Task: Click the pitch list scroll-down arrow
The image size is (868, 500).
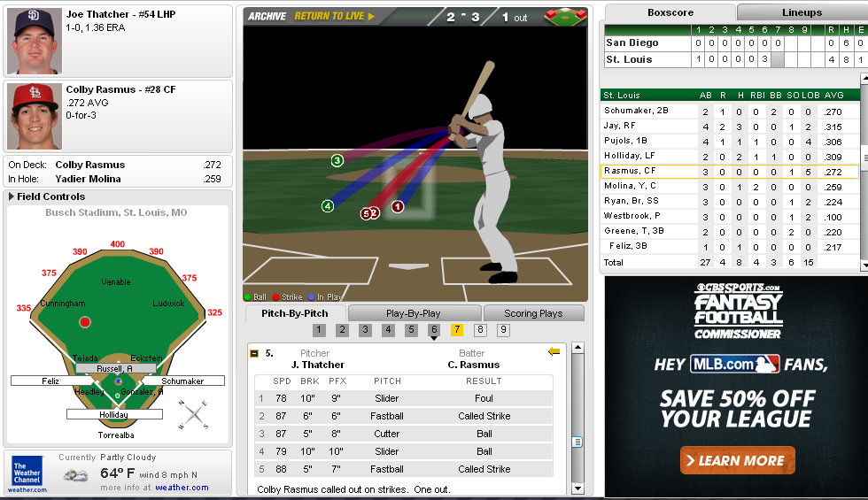Action: coord(577,488)
